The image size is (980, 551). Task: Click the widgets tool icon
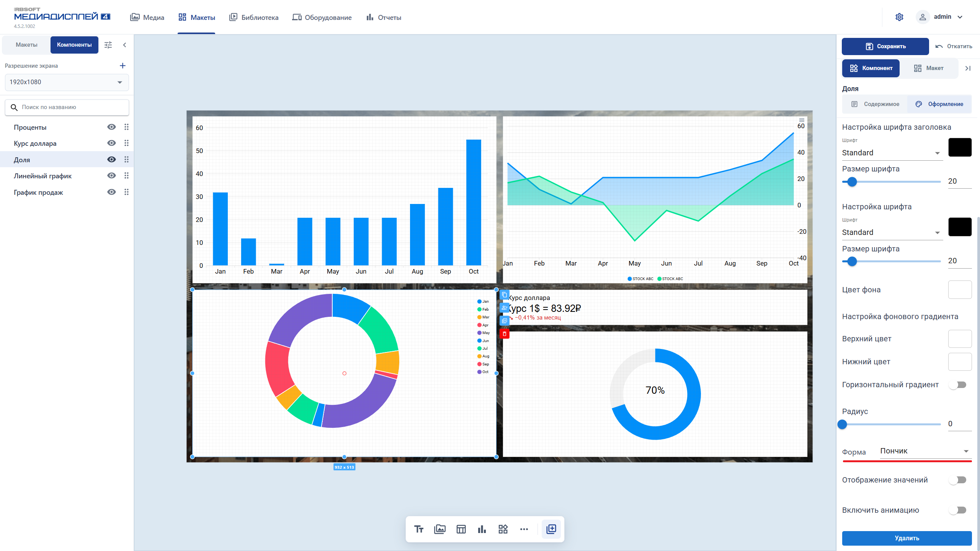503,529
